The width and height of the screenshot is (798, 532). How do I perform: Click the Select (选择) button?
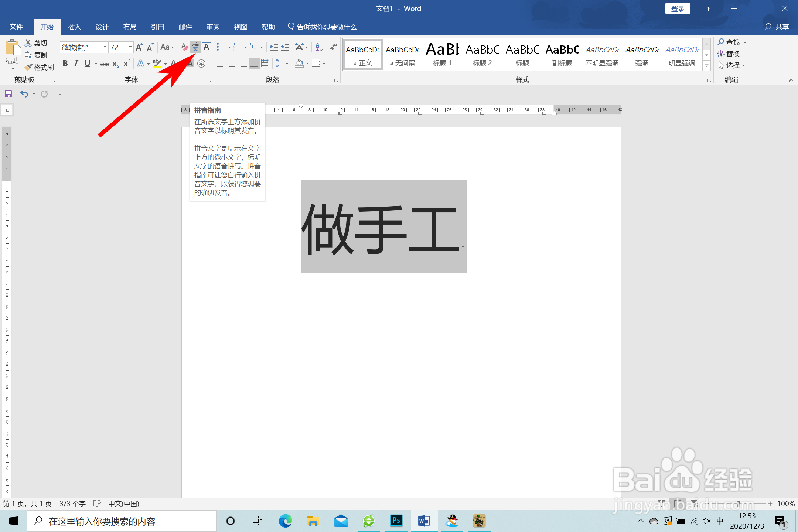tap(731, 65)
